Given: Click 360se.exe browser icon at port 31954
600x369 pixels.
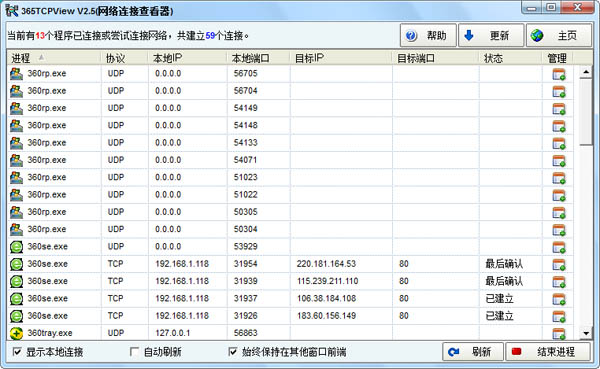Looking at the screenshot, I should click(16, 264).
